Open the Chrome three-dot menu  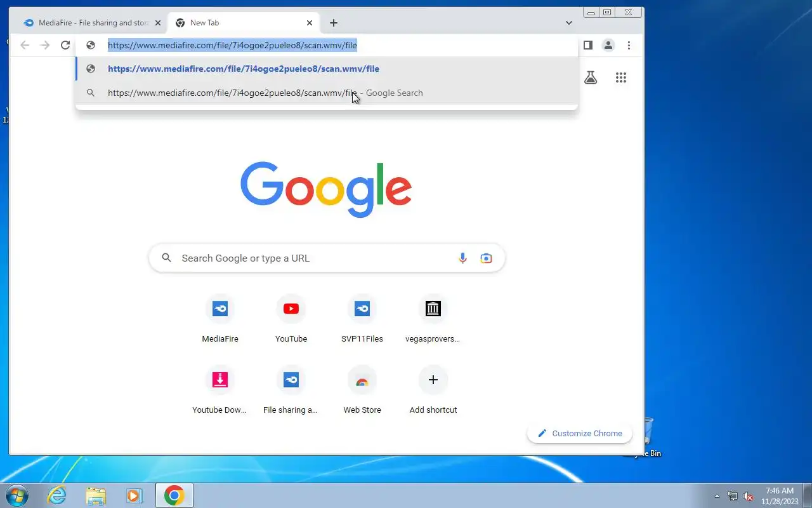629,45
